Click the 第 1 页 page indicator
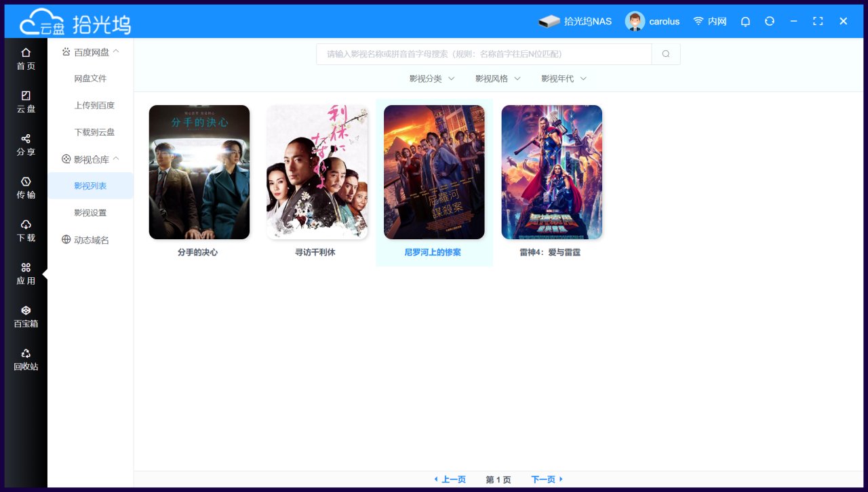The height and width of the screenshot is (492, 868). click(498, 480)
